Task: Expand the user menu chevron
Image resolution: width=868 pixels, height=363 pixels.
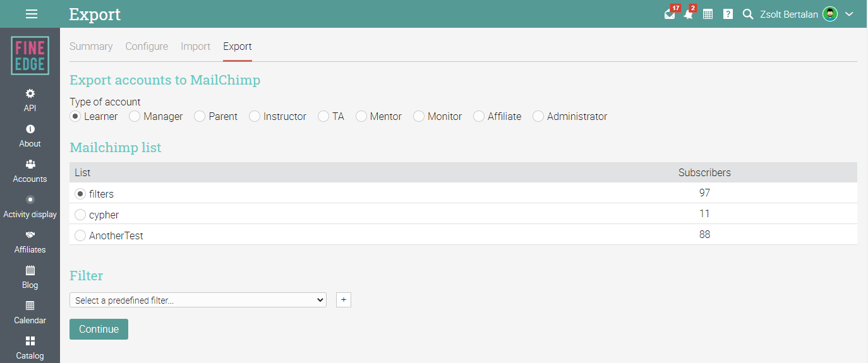Action: [849, 14]
